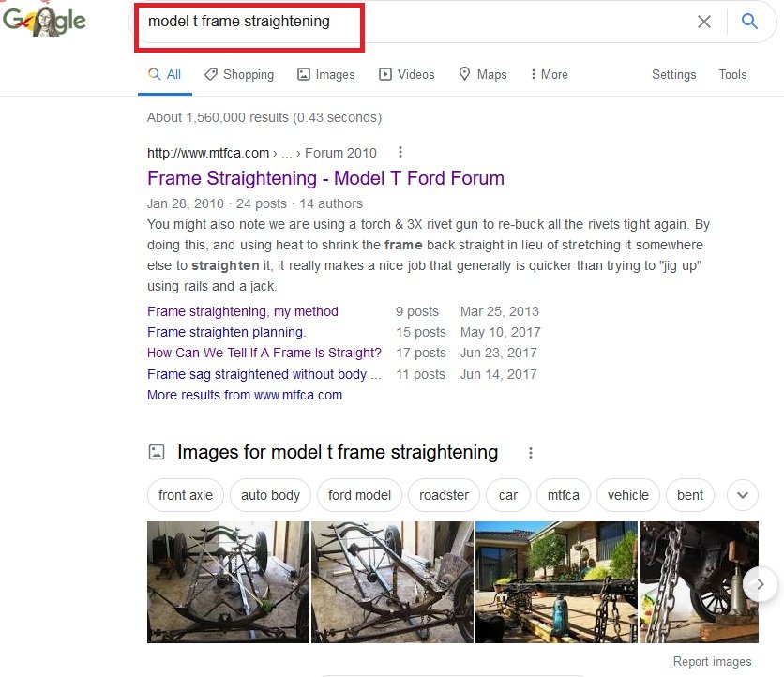This screenshot has height=677, width=784.
Task: Switch to the Maps tab
Action: tap(483, 74)
